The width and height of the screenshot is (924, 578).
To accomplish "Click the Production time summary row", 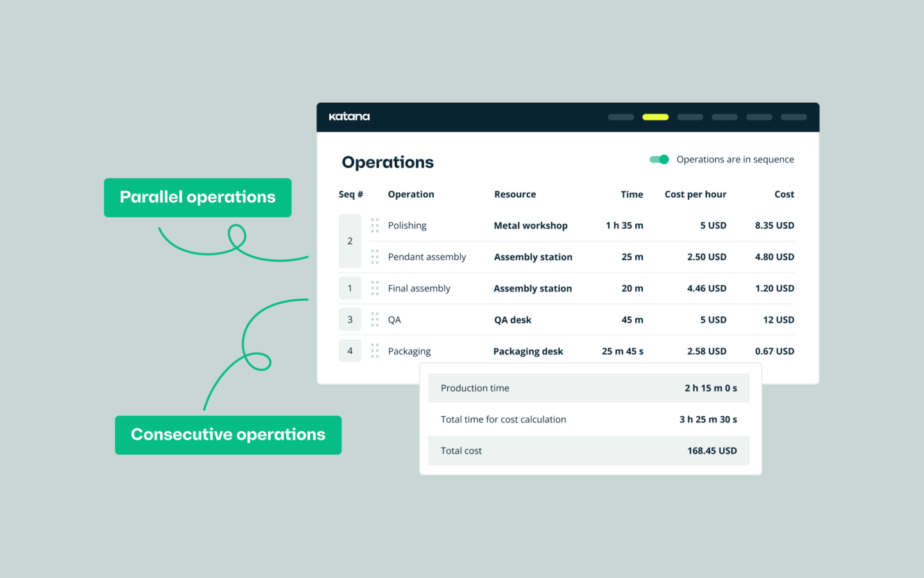I will (x=588, y=388).
